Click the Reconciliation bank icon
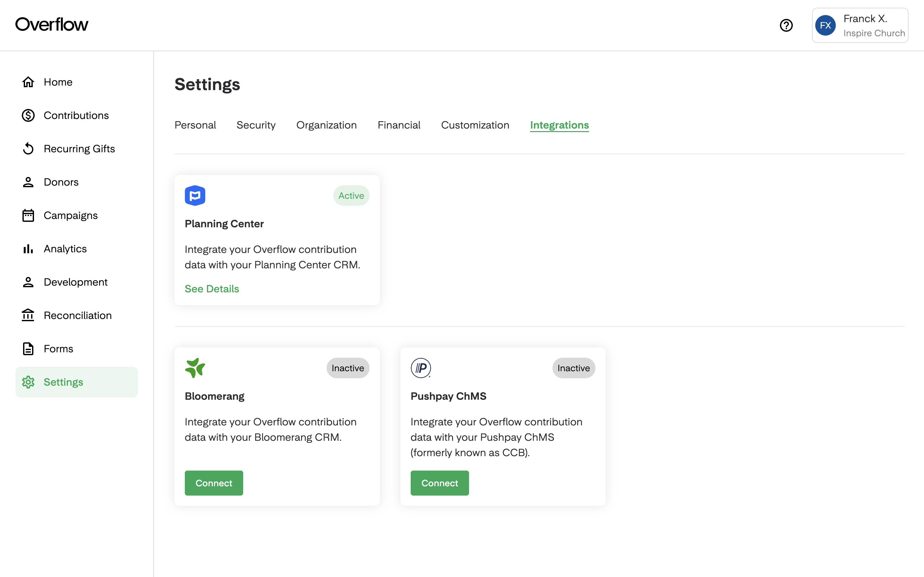Viewport: 924px width, 577px height. (x=28, y=315)
